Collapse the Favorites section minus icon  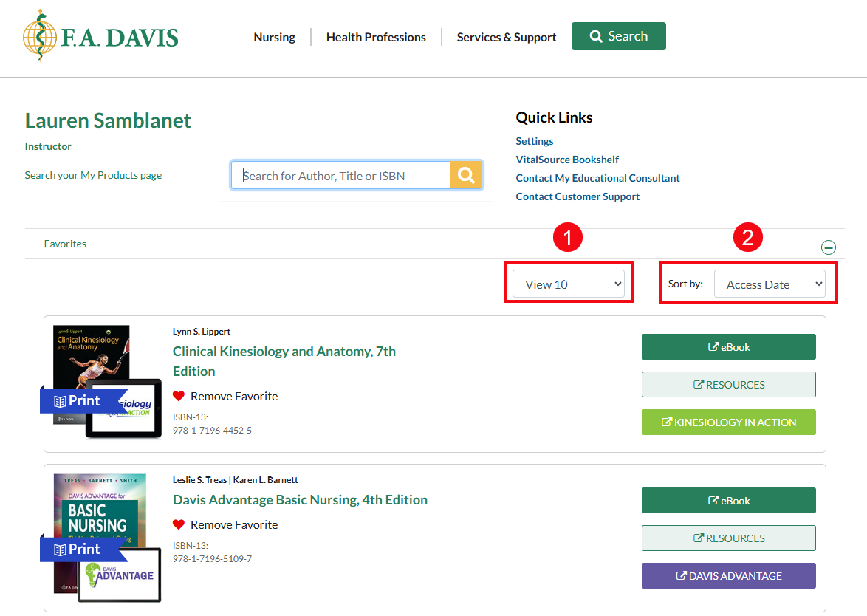[x=829, y=247]
